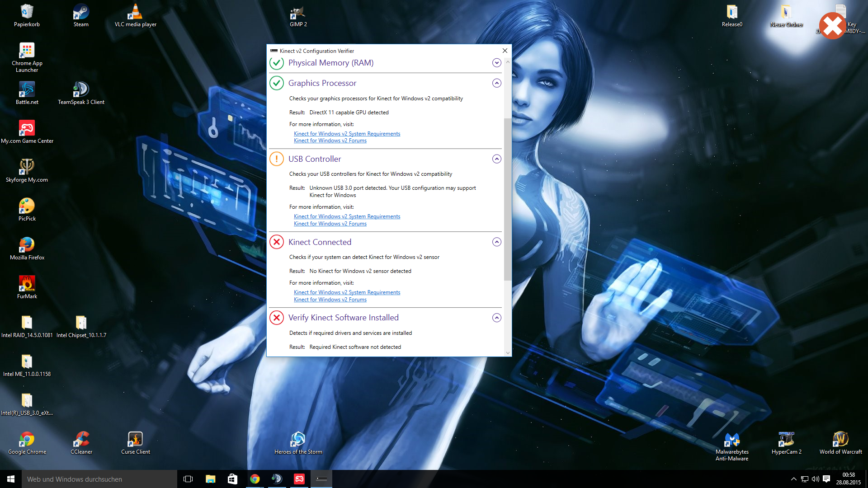The width and height of the screenshot is (868, 488).
Task: Open System Requirements link under USB Controller
Action: (347, 216)
